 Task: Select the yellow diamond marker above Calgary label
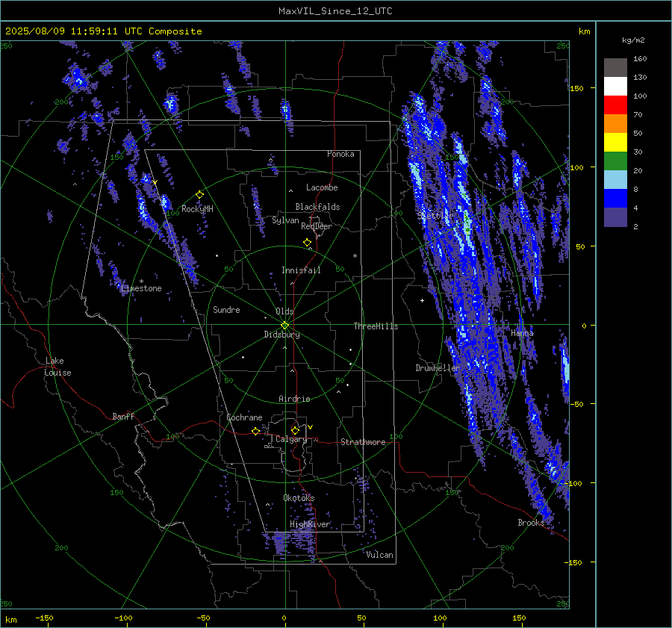point(295,430)
